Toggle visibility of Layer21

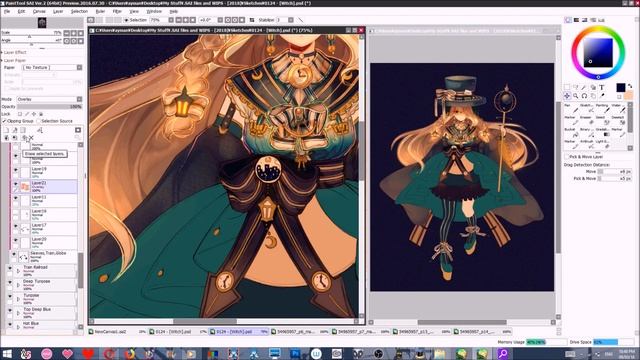pos(16,184)
